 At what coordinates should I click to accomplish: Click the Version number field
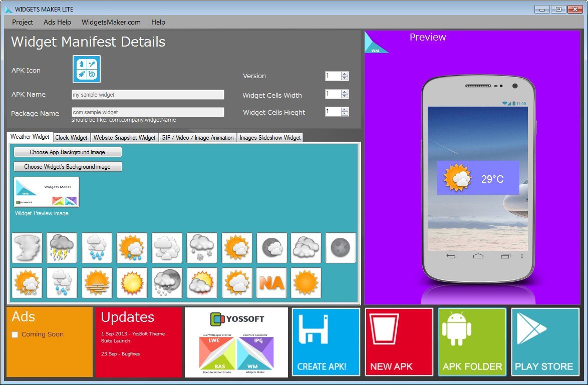(x=333, y=76)
